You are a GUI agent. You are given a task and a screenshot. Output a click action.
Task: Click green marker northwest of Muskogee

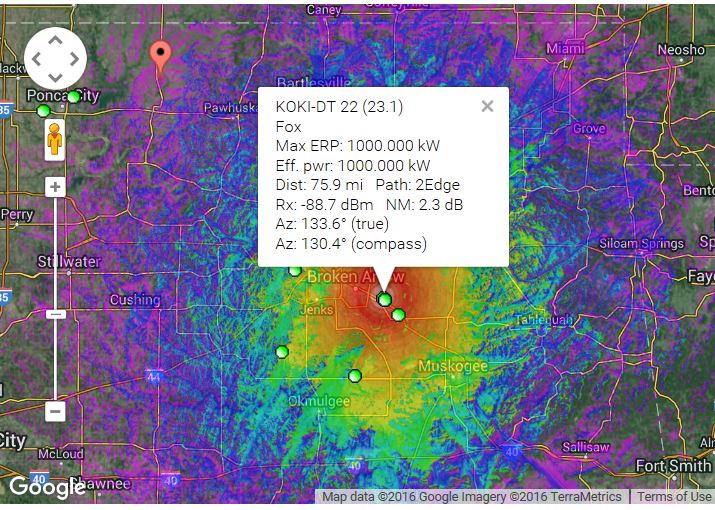click(x=398, y=315)
